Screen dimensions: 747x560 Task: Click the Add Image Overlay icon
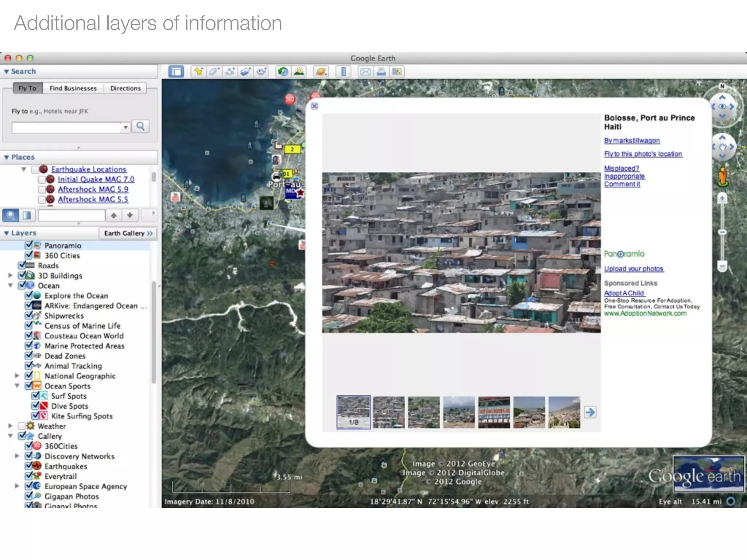245,71
